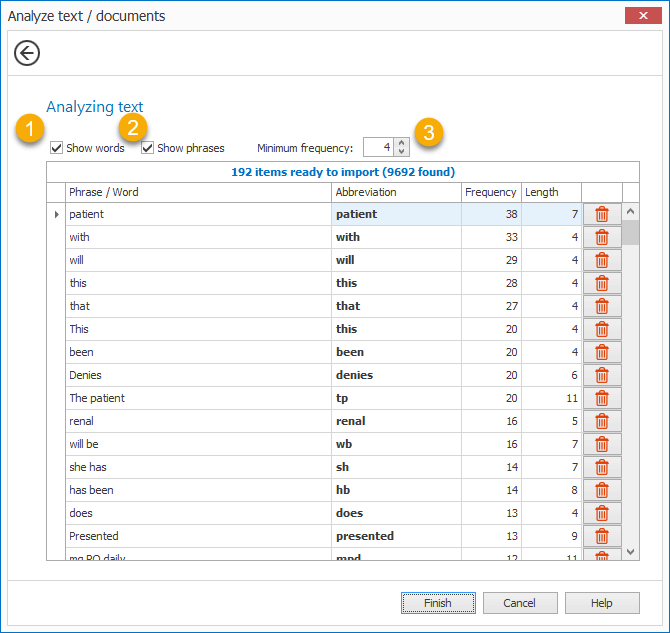Click the 'she has' phrase cell

[x=198, y=467]
